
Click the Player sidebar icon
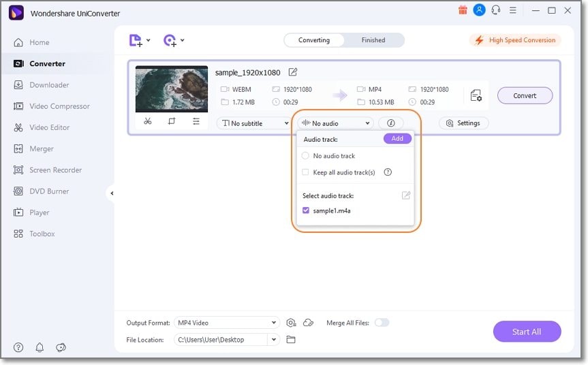click(x=18, y=212)
